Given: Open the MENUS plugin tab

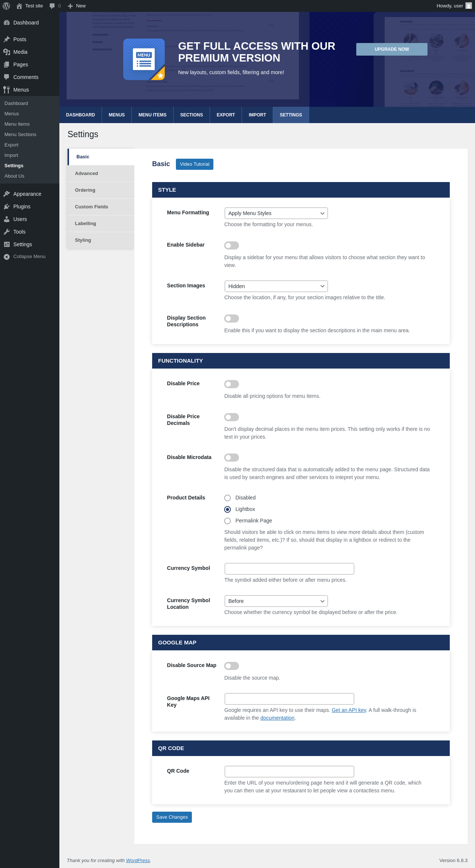Looking at the screenshot, I should pyautogui.click(x=117, y=115).
